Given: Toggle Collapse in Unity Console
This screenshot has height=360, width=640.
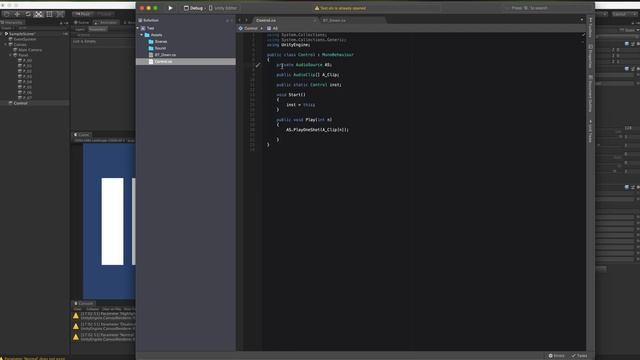Looking at the screenshot, I should 93,309.
